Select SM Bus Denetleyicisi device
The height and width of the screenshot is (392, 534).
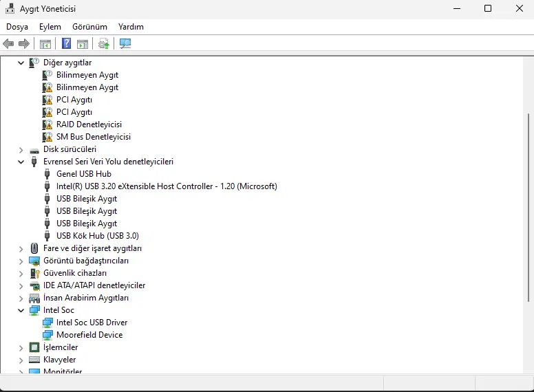94,137
